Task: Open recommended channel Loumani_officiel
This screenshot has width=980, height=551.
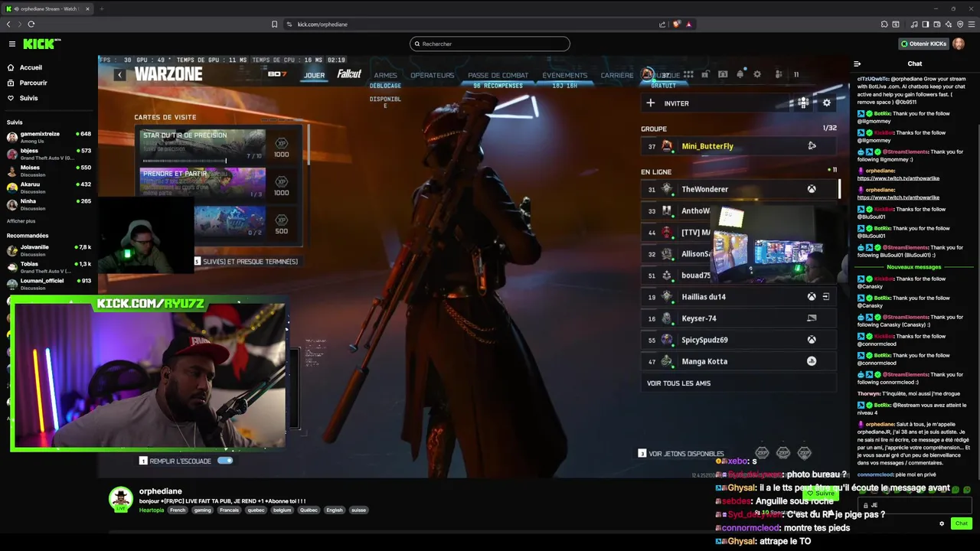Action: pos(49,284)
